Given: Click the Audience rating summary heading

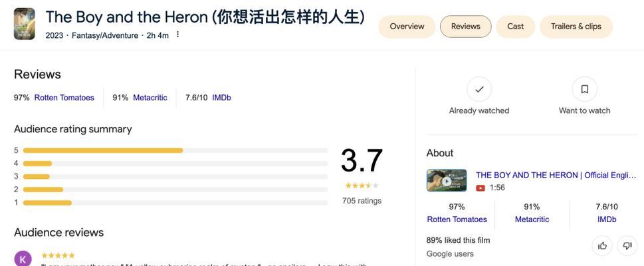Looking at the screenshot, I should 73,129.
